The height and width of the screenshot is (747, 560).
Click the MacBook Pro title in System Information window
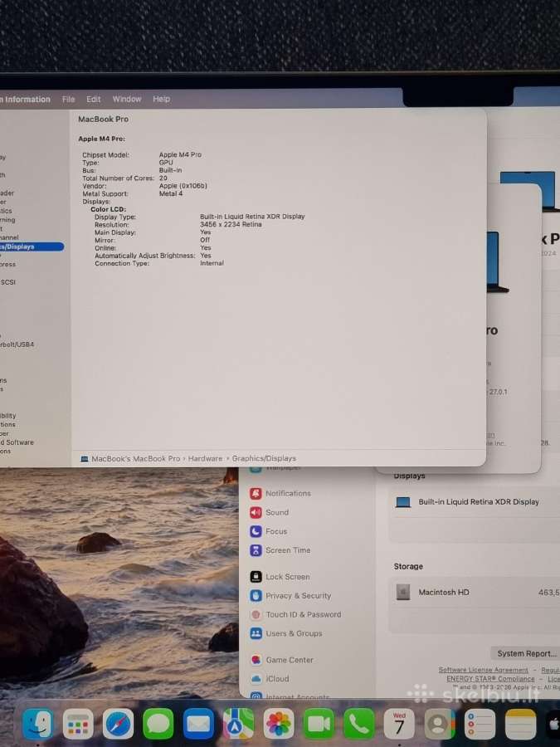[104, 119]
